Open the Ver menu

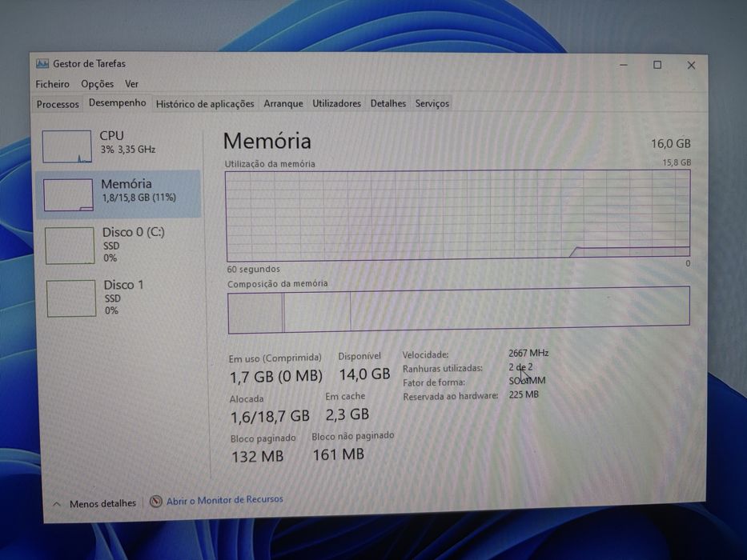pos(131,84)
